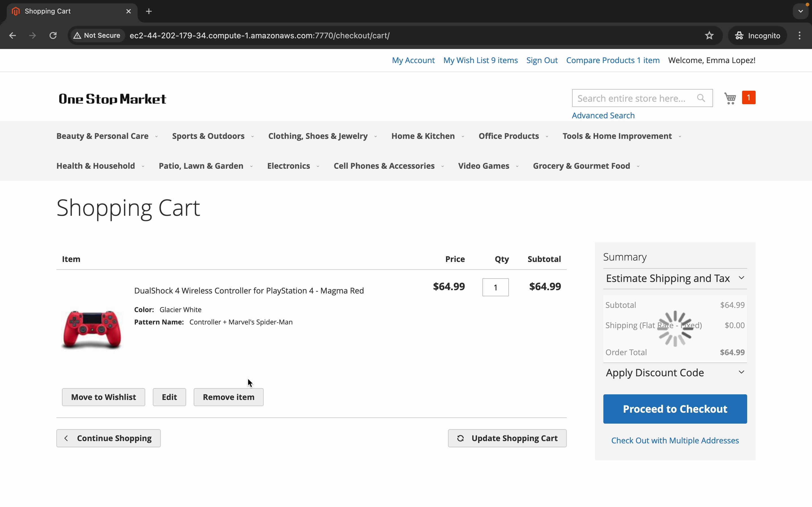Open Chrome three-dot menu
This screenshot has height=507, width=812.
click(x=800, y=35)
